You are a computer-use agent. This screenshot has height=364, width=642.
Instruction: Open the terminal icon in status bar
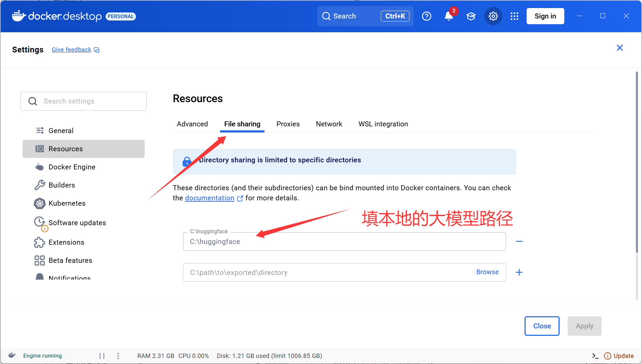[595, 356]
